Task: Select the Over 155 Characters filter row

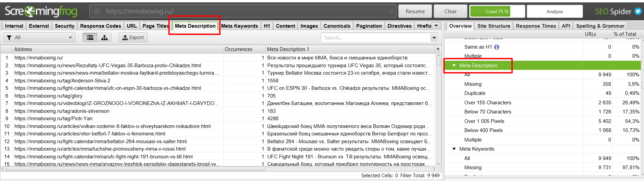Action: click(487, 103)
